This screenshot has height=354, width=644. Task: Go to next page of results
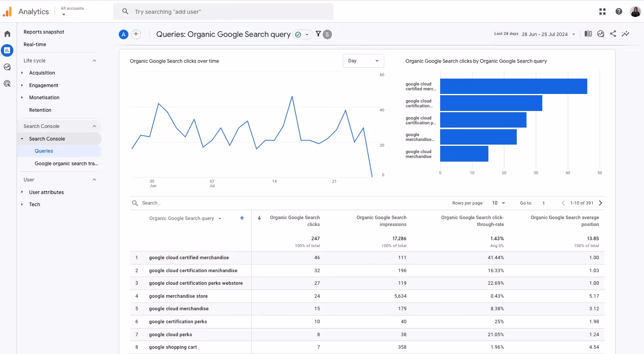coord(600,203)
